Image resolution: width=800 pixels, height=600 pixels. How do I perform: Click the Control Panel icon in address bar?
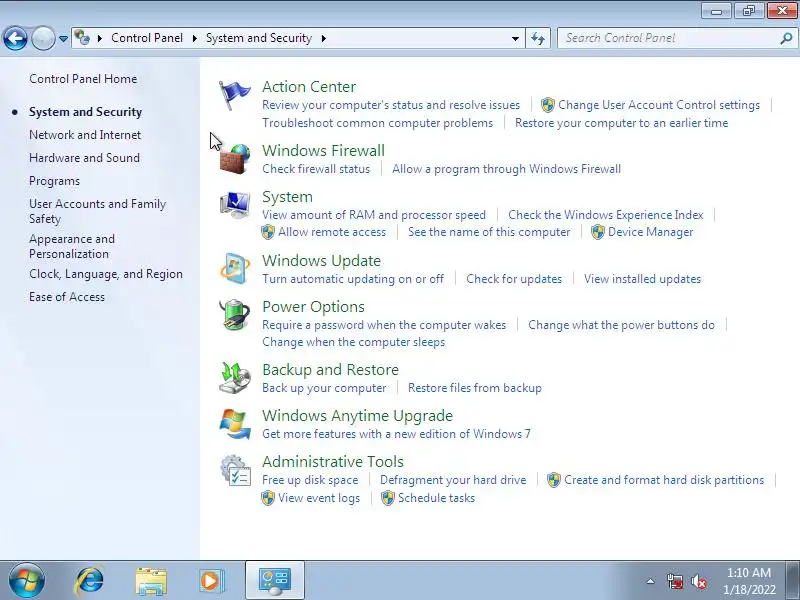point(82,38)
